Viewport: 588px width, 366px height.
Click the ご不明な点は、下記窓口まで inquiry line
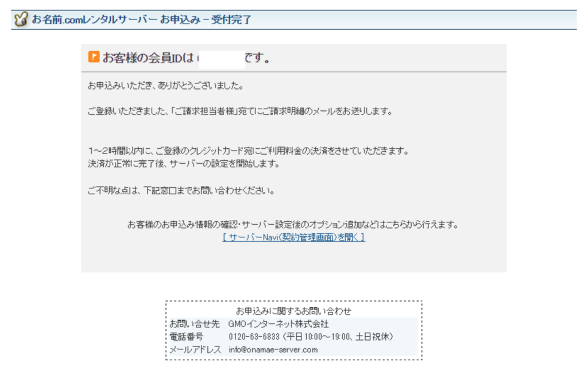tap(181, 191)
